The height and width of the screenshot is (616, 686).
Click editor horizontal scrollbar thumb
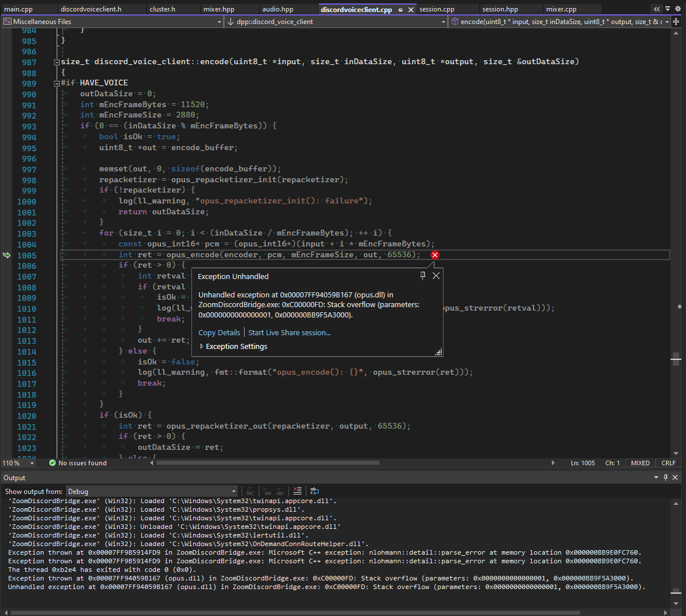[268, 463]
